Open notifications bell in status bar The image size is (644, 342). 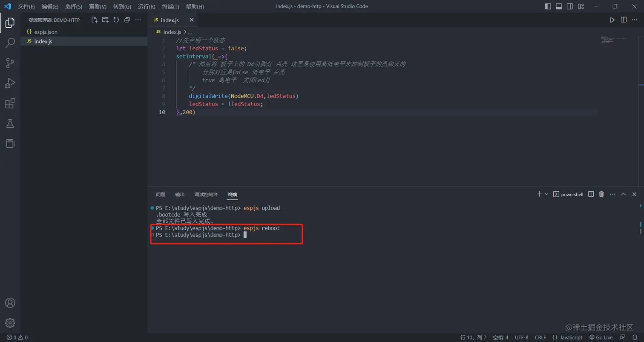pos(635,337)
